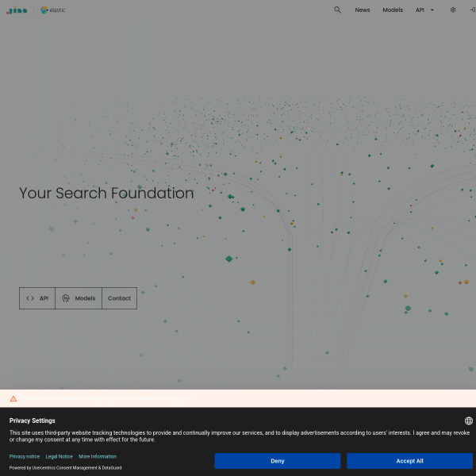The image size is (476, 476).
Task: Click the Contact button
Action: [x=119, y=298]
